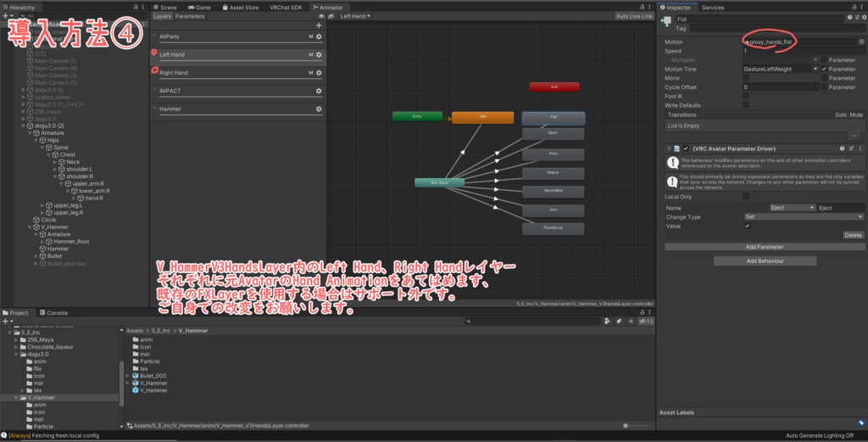Toggle the Local Only checkbox
The width and height of the screenshot is (868, 442).
746,197
